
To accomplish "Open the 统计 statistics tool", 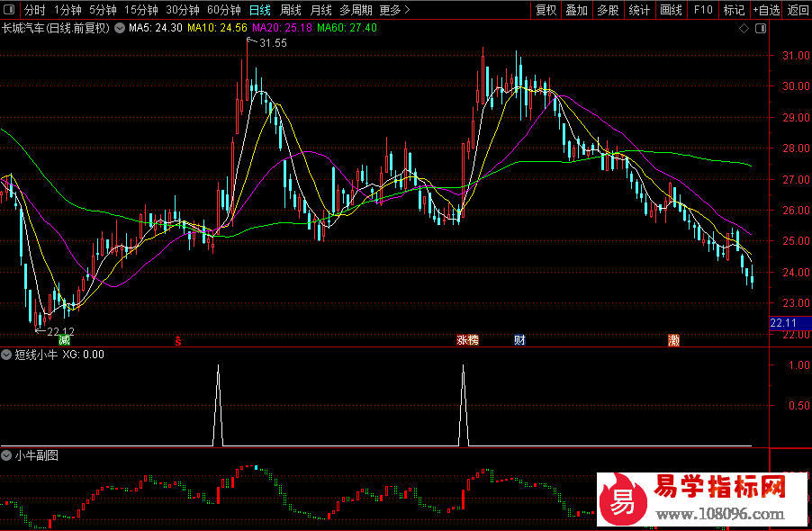I will [639, 10].
